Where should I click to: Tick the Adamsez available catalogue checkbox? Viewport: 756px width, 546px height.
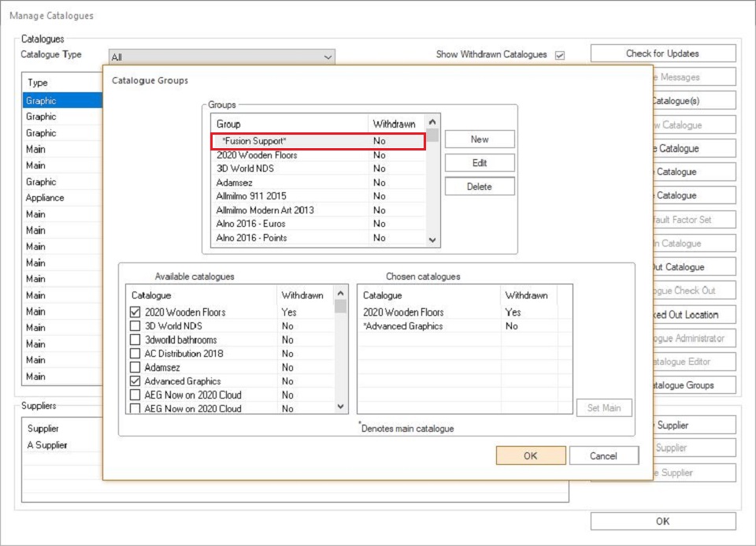(x=135, y=367)
